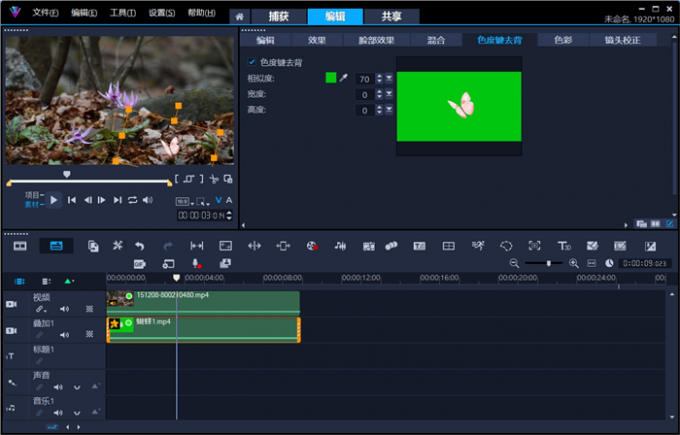Screen dimensions: 680x435
Task: Zoom out the timeline
Action: 514,263
